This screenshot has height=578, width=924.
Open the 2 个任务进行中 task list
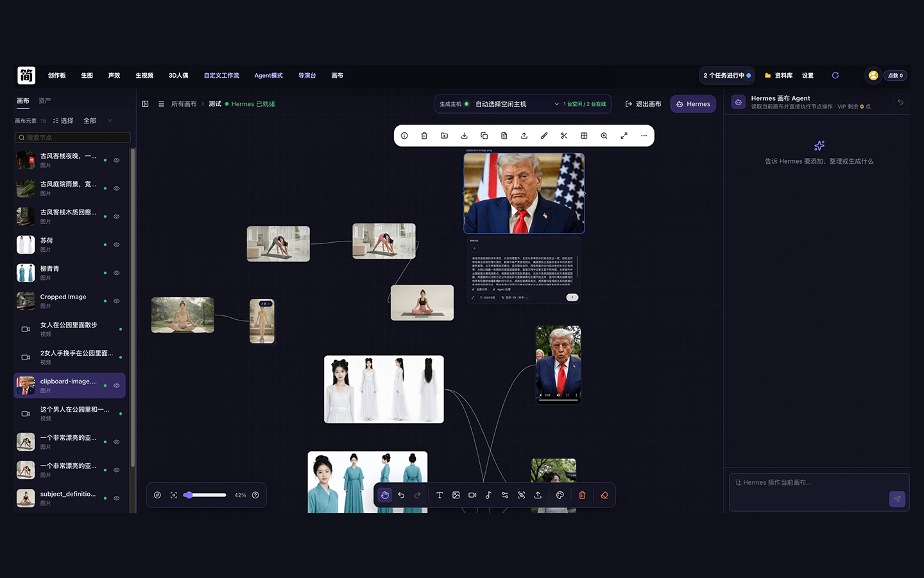click(726, 76)
